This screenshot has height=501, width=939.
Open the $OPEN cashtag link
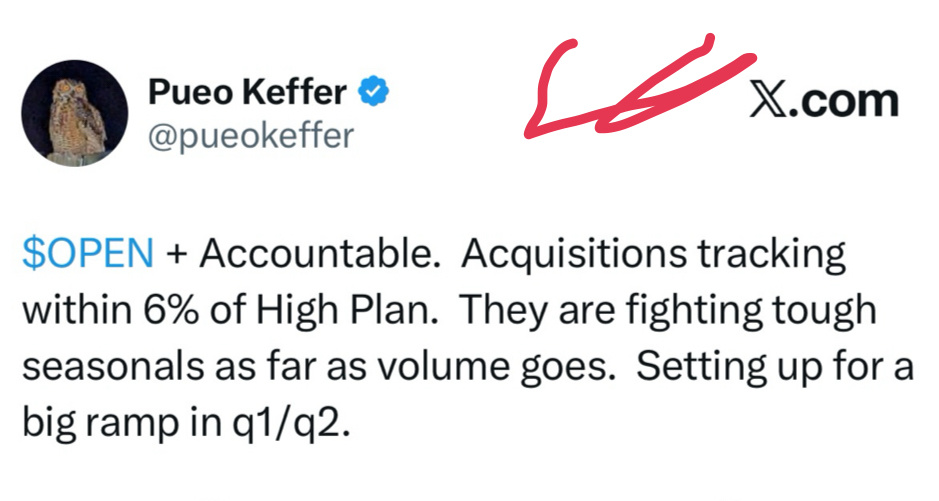[x=88, y=253]
